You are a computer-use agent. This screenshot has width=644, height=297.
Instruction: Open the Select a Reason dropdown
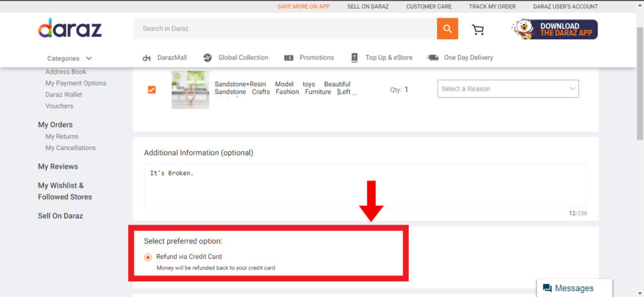(x=508, y=89)
